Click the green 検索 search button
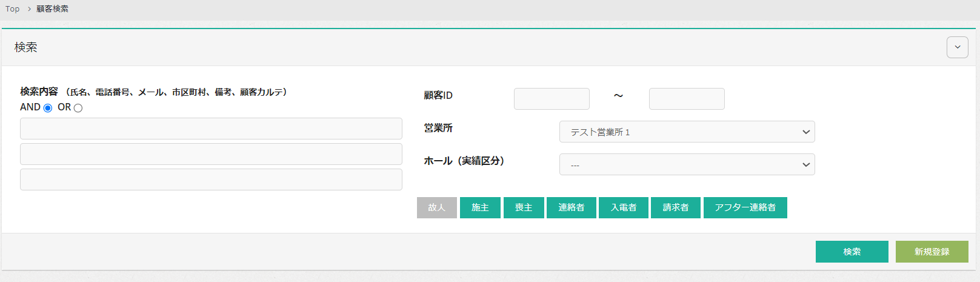 click(x=852, y=252)
